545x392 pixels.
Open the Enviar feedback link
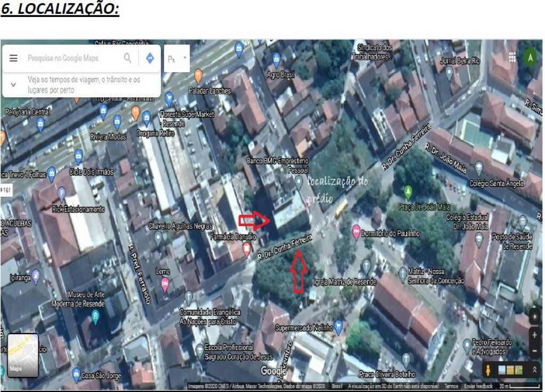478,386
